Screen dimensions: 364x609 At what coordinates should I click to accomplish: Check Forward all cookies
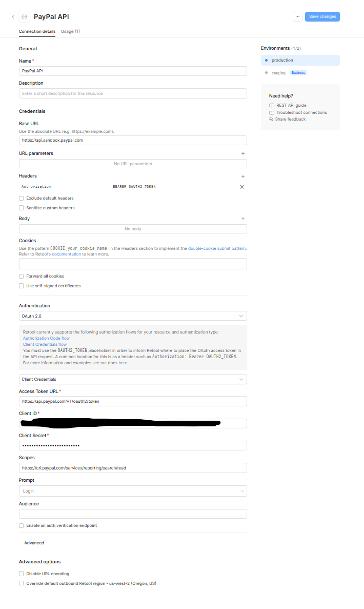22,277
